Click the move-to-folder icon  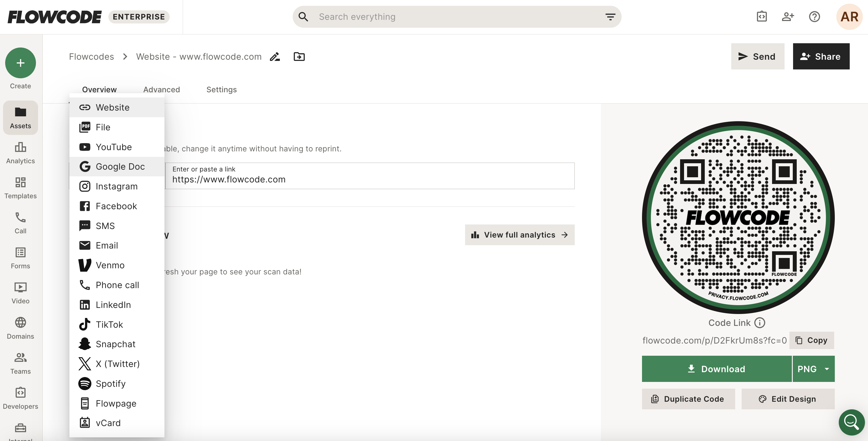(299, 57)
